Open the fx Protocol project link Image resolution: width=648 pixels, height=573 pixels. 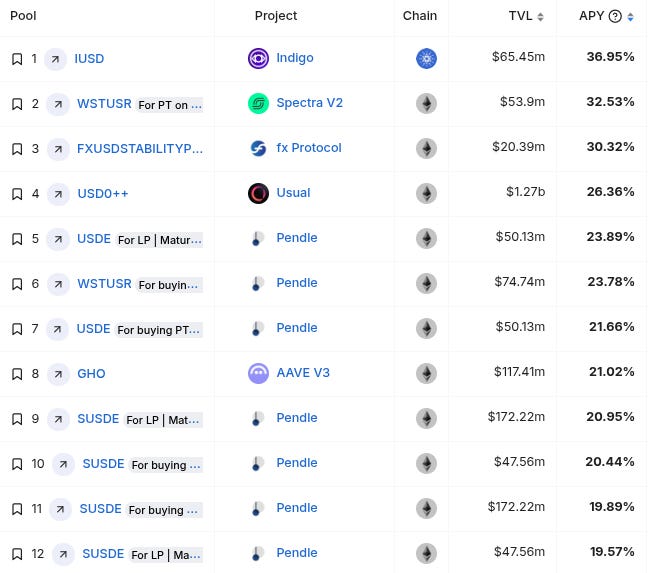coord(309,148)
